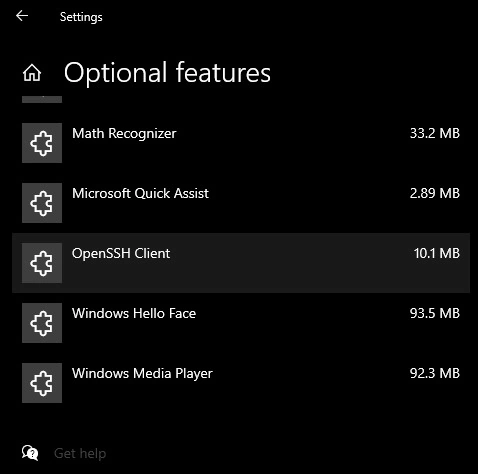The height and width of the screenshot is (474, 478).
Task: Select Windows Media Player feature name
Action: coord(142,374)
